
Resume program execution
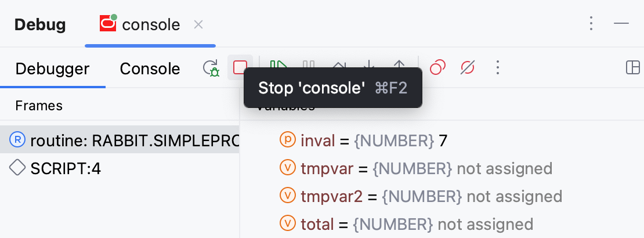point(279,63)
